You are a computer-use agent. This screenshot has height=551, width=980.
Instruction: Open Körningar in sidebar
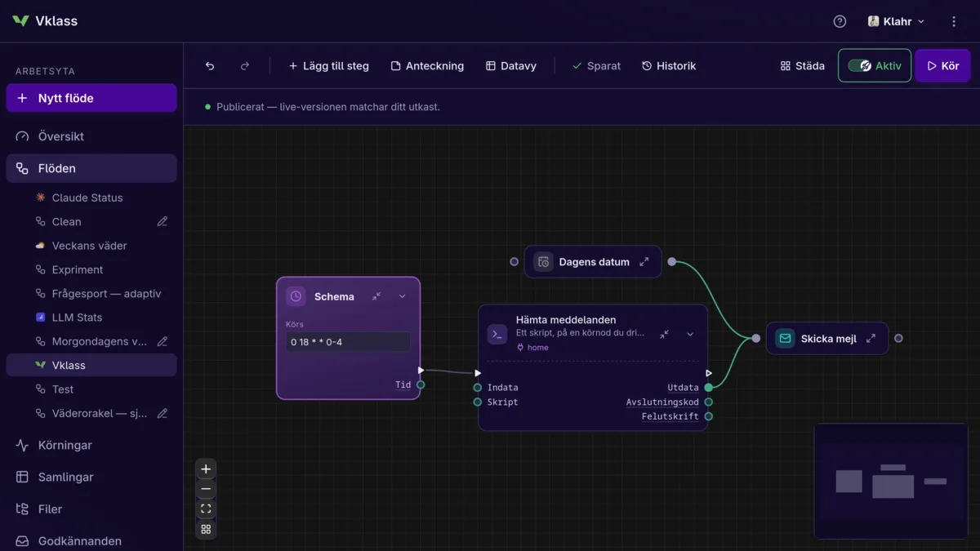click(x=91, y=445)
